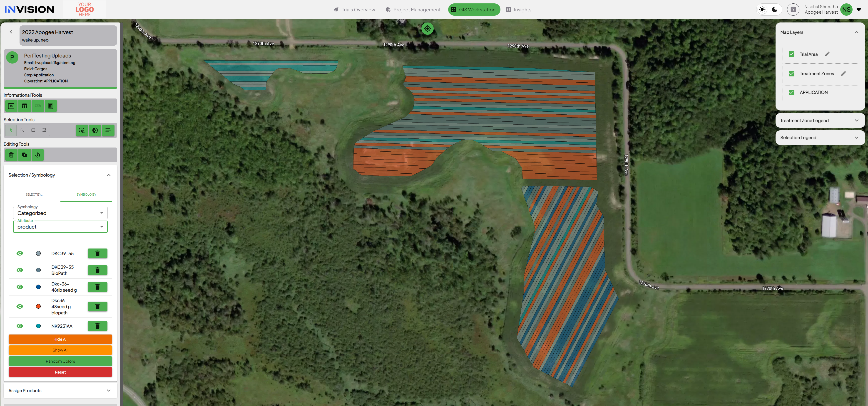This screenshot has width=868, height=406.
Task: Open the Attribute product dropdown
Action: click(60, 227)
